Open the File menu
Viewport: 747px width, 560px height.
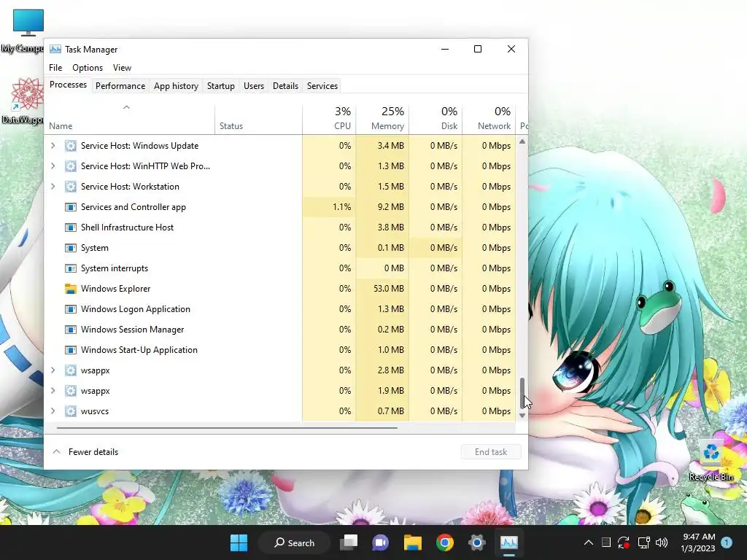(55, 68)
